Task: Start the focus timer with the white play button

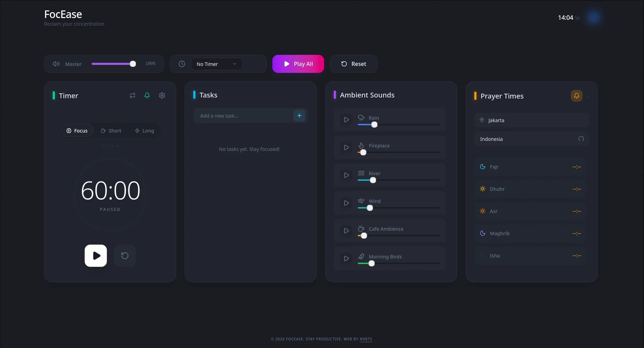Action: pyautogui.click(x=96, y=256)
